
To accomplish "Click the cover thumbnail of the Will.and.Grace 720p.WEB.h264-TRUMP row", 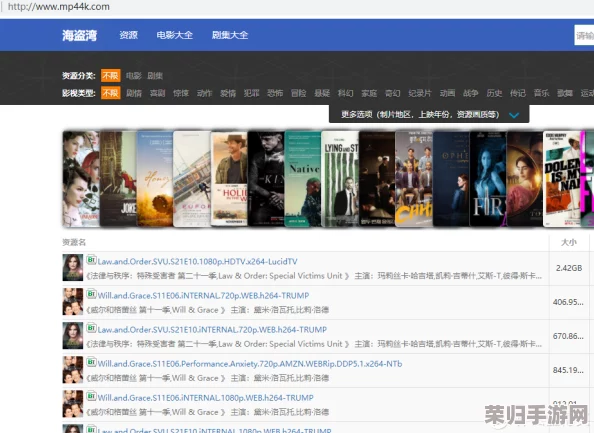I will [x=73, y=302].
